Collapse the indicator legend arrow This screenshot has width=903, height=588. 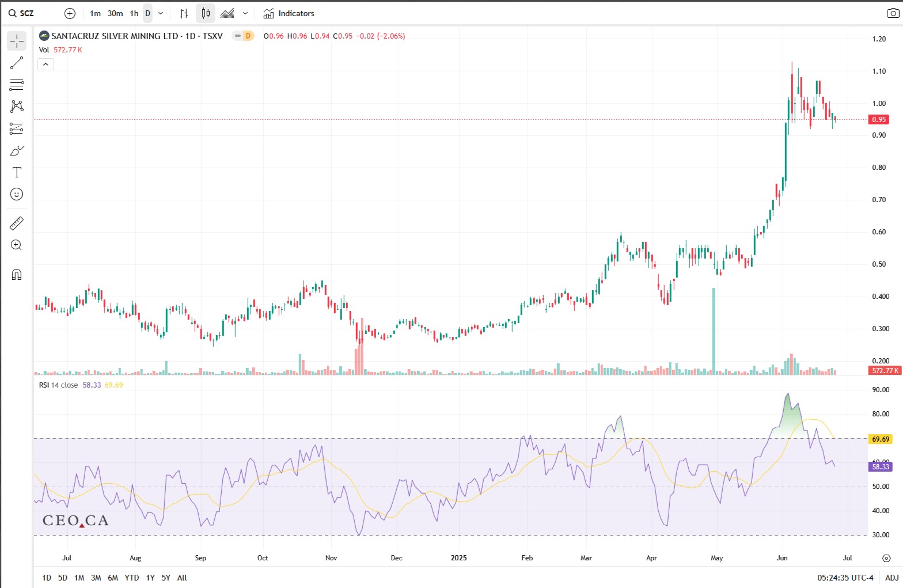(45, 64)
